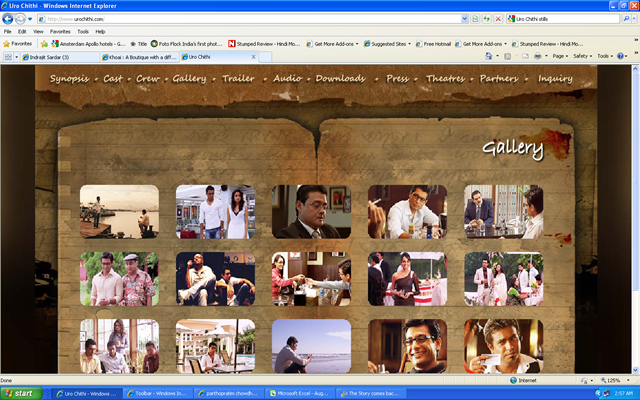This screenshot has width=640, height=400.
Task: Click the Quick Tabs grid icon
Action: pos(8,57)
